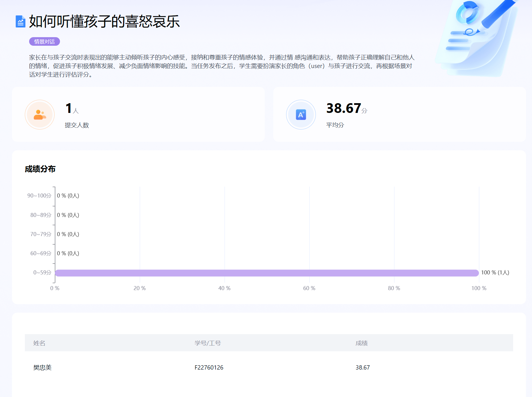
Task: Click the 100 % (1人) bar label
Action: [x=495, y=273]
